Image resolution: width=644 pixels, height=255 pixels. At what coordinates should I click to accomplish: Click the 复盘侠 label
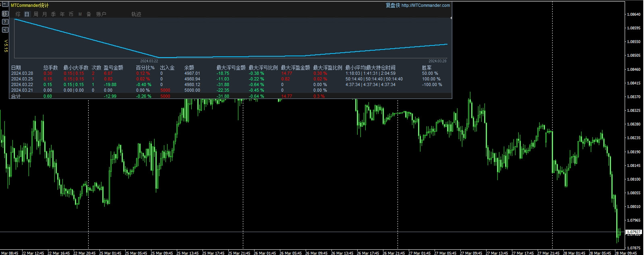coord(393,5)
